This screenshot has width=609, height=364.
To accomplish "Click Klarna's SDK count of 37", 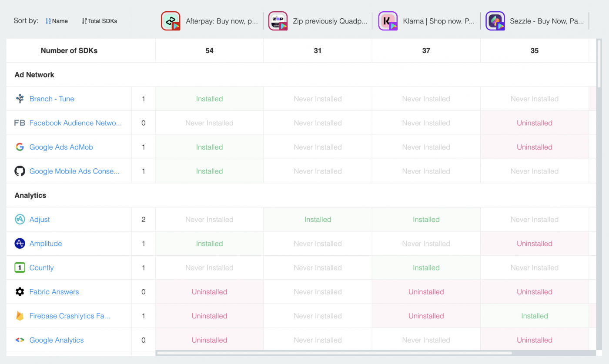I will [x=426, y=50].
